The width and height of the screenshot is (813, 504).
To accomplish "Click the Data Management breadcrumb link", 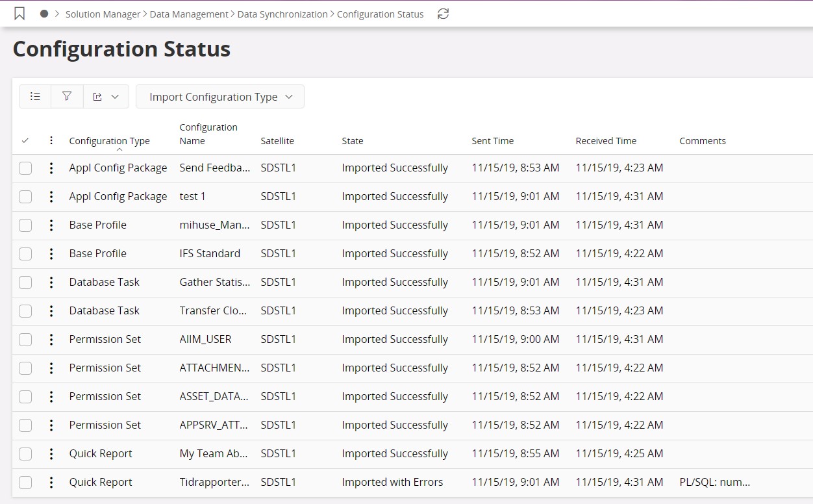I will tap(189, 14).
